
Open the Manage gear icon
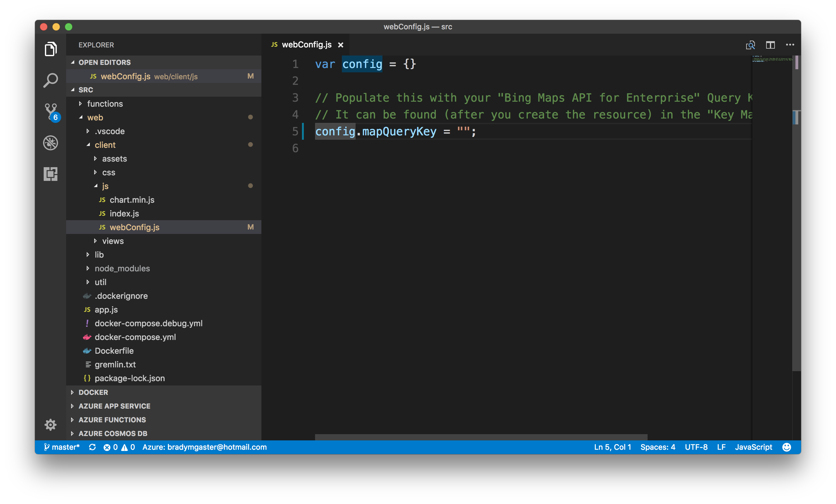tap(51, 424)
